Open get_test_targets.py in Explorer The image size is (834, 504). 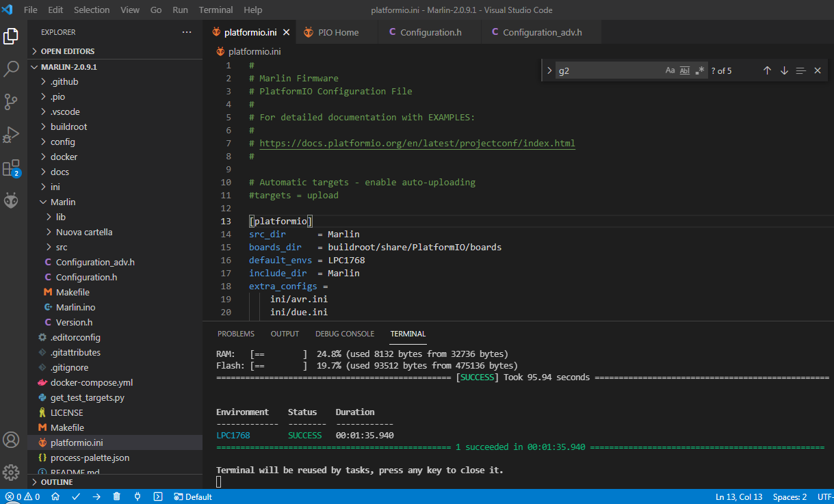pyautogui.click(x=115, y=397)
